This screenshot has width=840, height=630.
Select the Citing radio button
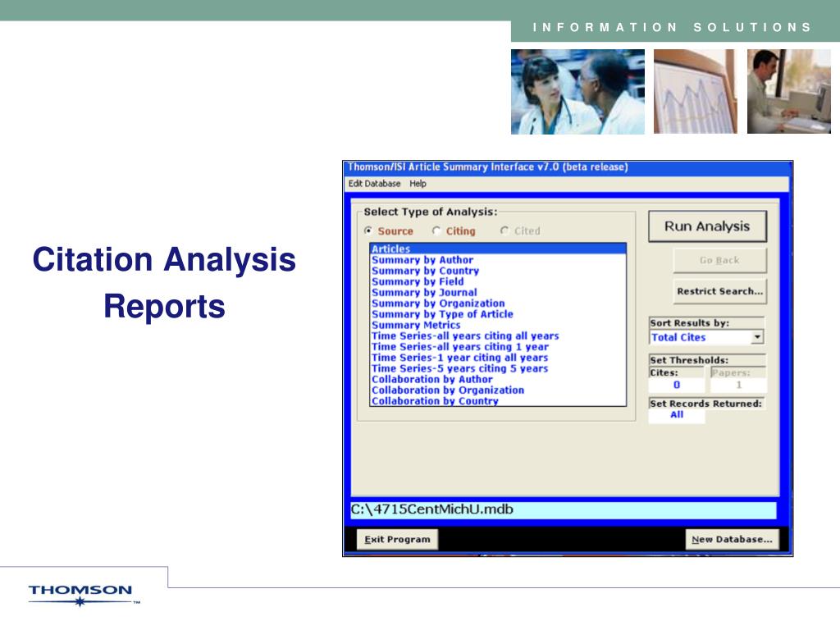point(436,231)
